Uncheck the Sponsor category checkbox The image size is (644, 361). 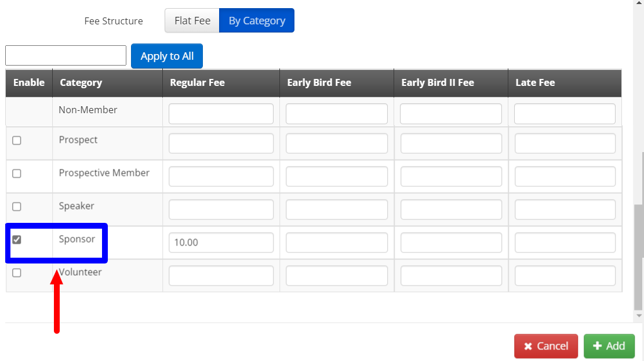pyautogui.click(x=17, y=240)
